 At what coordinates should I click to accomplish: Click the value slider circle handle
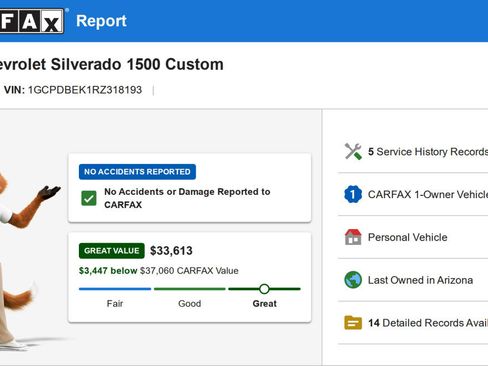click(264, 289)
